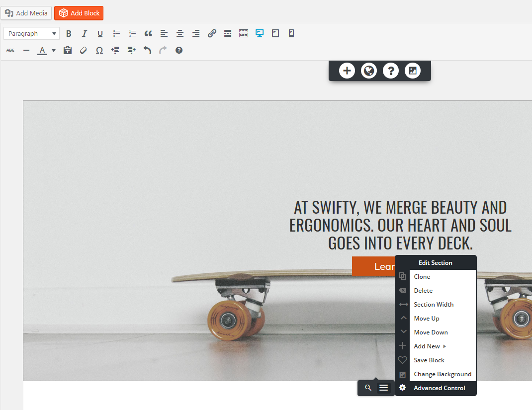The height and width of the screenshot is (410, 532).
Task: Click the zoom out magnifier icon
Action: coord(368,388)
